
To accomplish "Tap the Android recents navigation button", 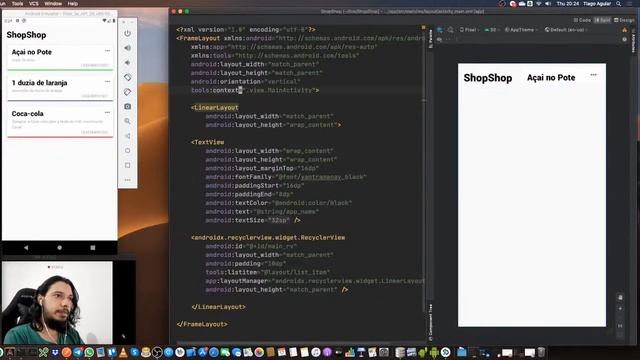I will point(93,248).
